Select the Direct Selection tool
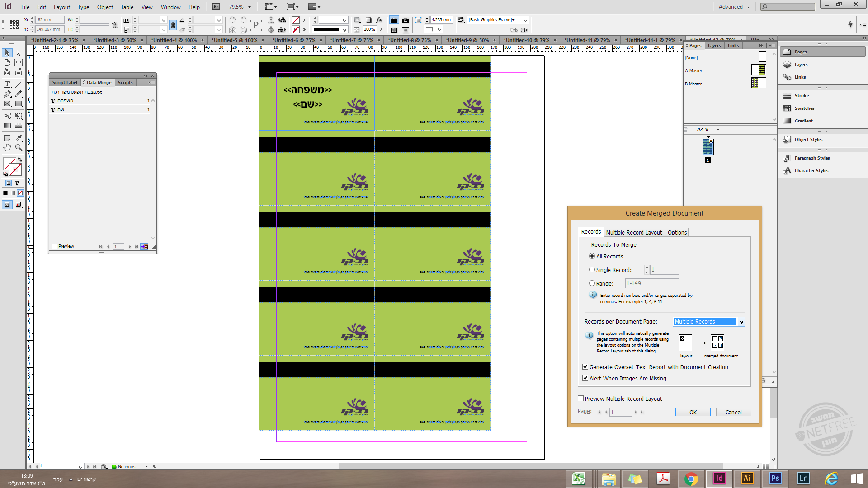The height and width of the screenshot is (488, 868). (x=19, y=53)
